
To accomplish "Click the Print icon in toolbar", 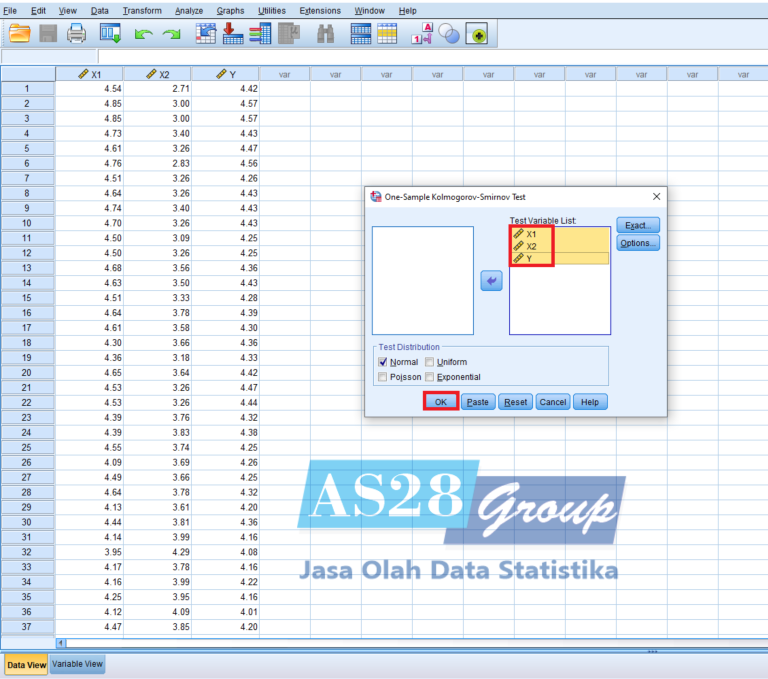I will (x=77, y=33).
